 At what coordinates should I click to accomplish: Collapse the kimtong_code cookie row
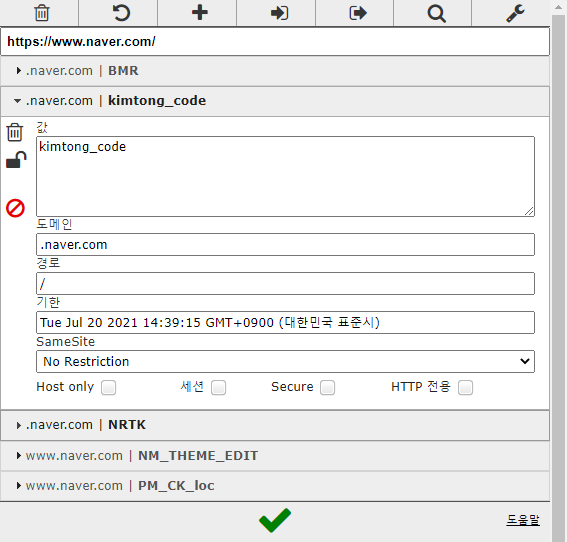pyautogui.click(x=275, y=101)
